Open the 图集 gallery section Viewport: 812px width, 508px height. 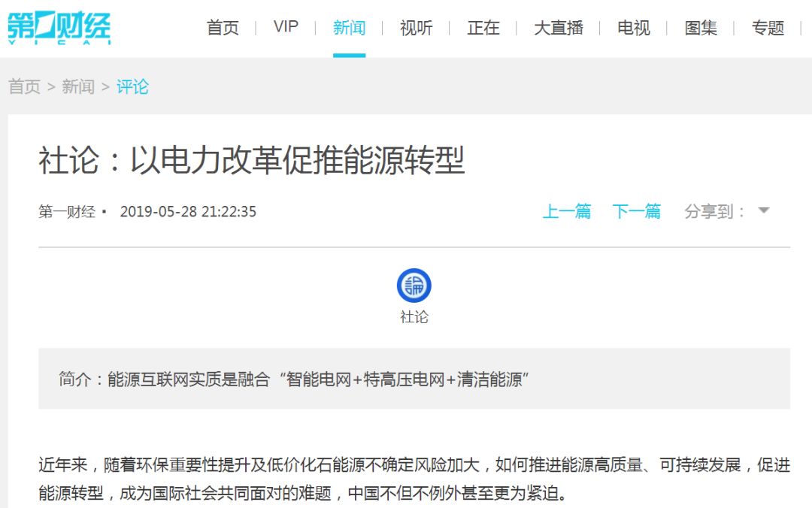pyautogui.click(x=701, y=28)
